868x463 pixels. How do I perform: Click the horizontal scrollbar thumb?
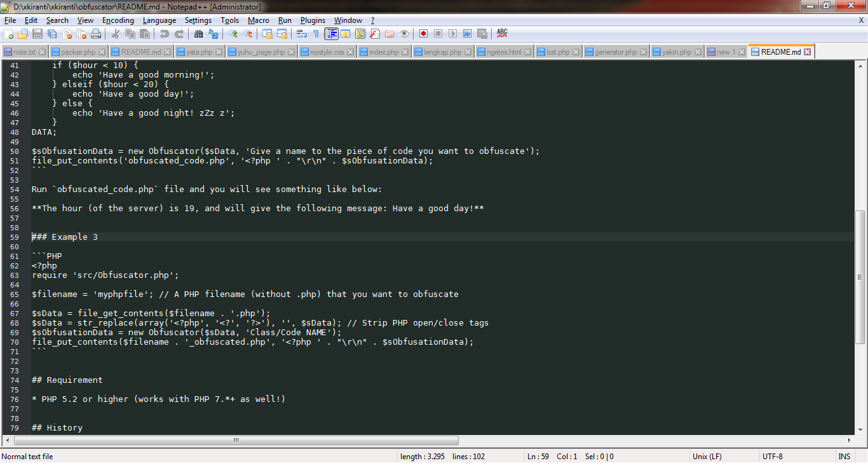point(236,440)
